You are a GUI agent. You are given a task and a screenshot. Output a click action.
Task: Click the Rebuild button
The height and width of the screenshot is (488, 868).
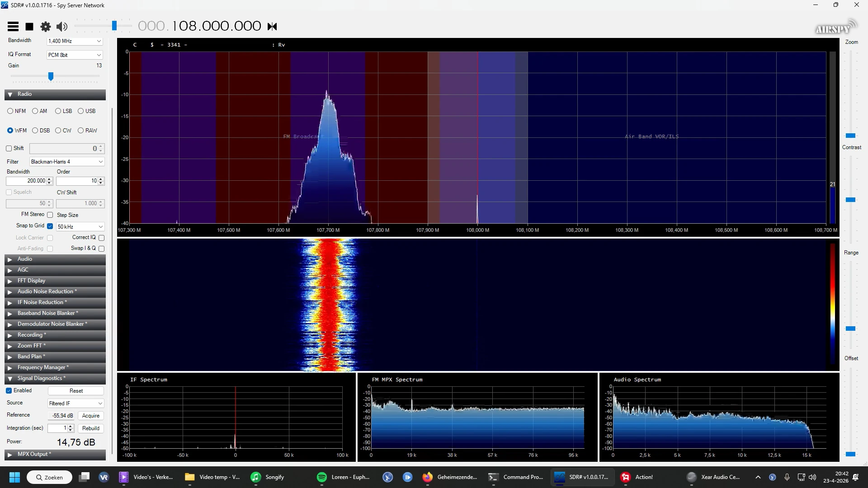click(x=91, y=428)
